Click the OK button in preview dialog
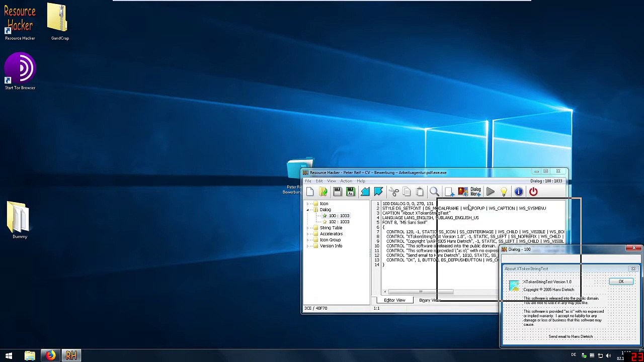 621,282
